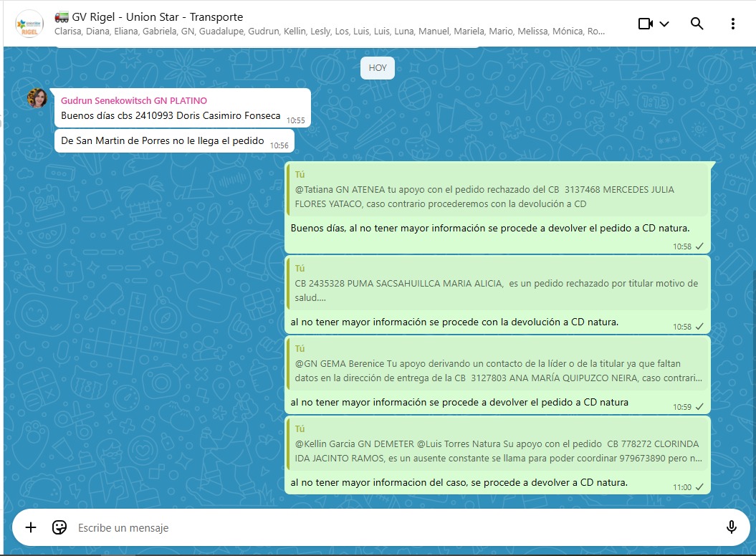Screen dimensions: 756x556
Task: Expand the call options dropdown arrow
Action: (664, 24)
